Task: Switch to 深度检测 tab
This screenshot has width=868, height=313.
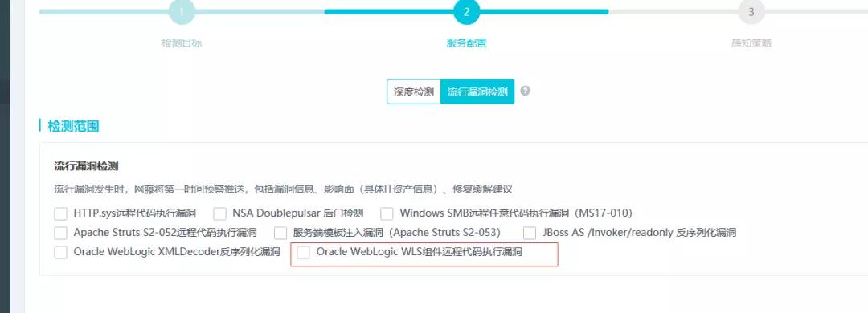Action: [414, 91]
